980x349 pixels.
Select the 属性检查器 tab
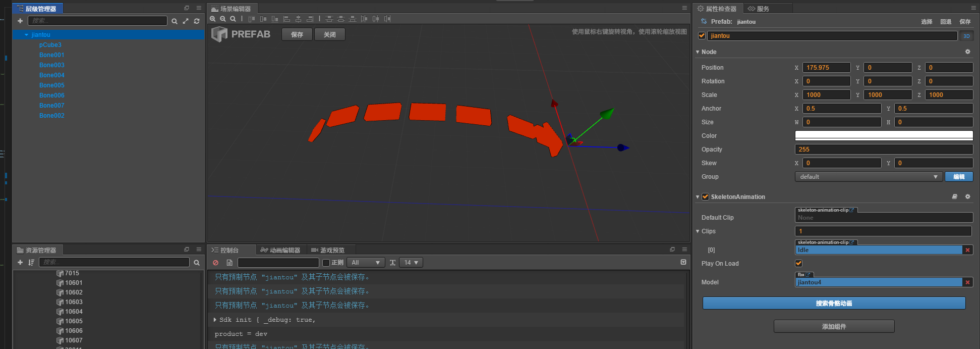tap(717, 9)
